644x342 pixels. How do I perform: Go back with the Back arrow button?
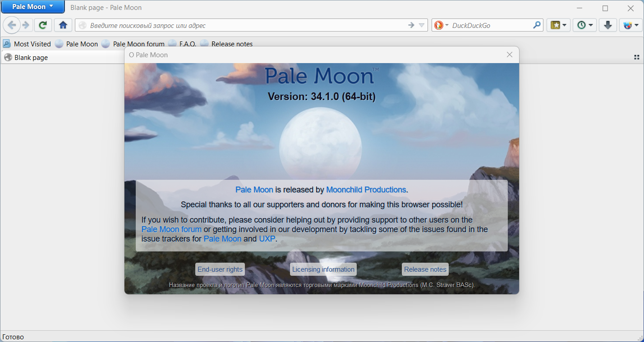pos(12,25)
